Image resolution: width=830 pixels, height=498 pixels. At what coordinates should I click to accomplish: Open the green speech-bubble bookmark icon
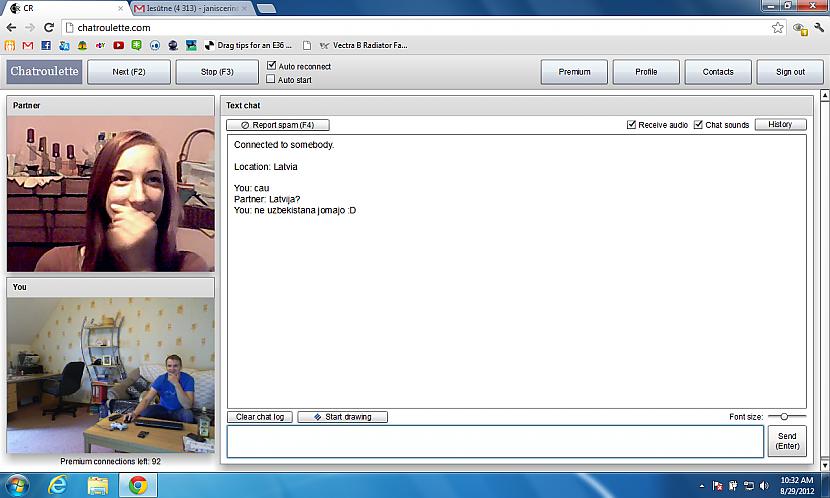(137, 46)
